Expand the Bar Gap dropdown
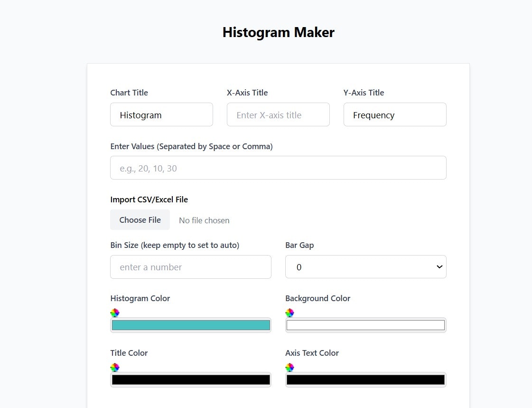Image resolution: width=532 pixels, height=408 pixels. [365, 266]
